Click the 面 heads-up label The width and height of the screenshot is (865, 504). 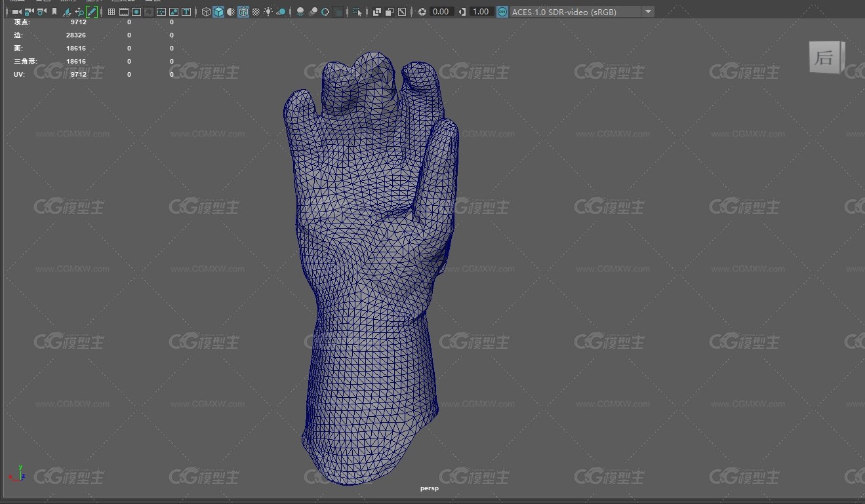click(x=18, y=48)
